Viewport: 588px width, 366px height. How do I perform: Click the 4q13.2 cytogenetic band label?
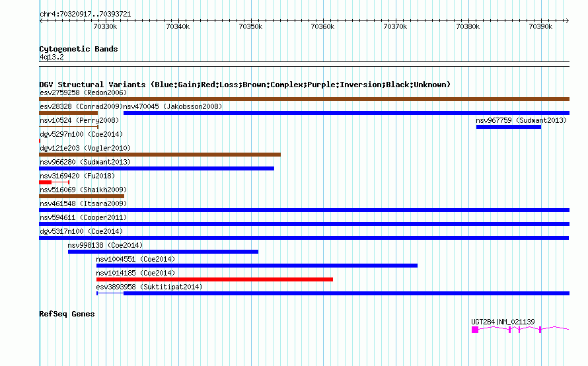coord(52,57)
